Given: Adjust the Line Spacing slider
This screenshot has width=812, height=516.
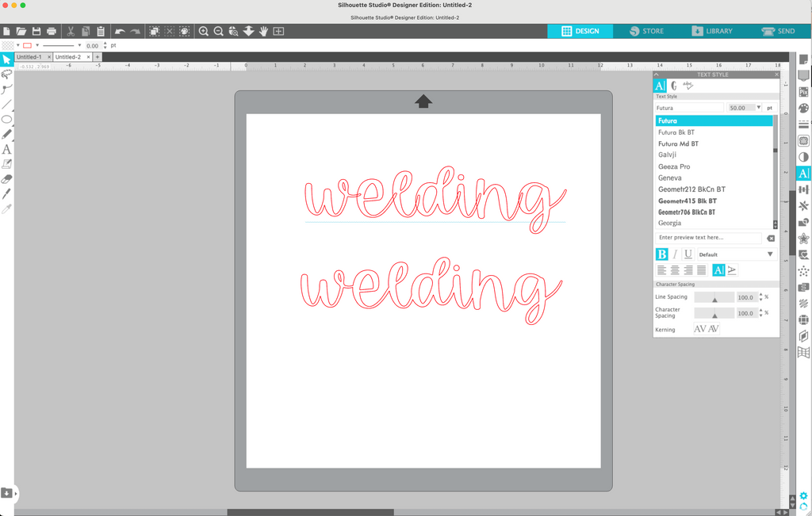Looking at the screenshot, I should click(x=714, y=297).
